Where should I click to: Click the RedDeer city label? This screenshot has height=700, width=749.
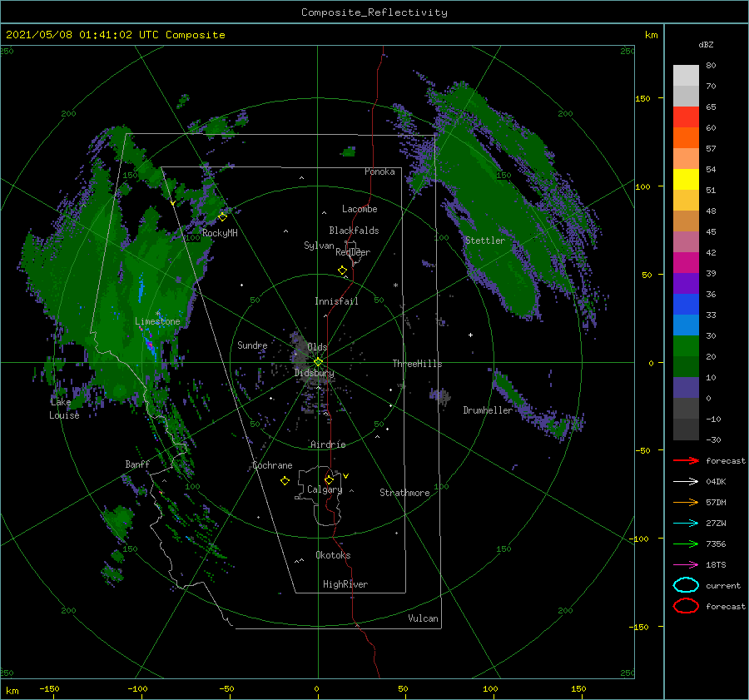pos(353,252)
